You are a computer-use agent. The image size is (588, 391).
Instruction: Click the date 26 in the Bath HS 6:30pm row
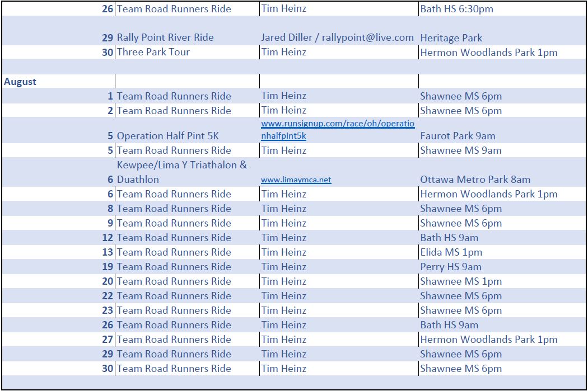[x=108, y=8]
